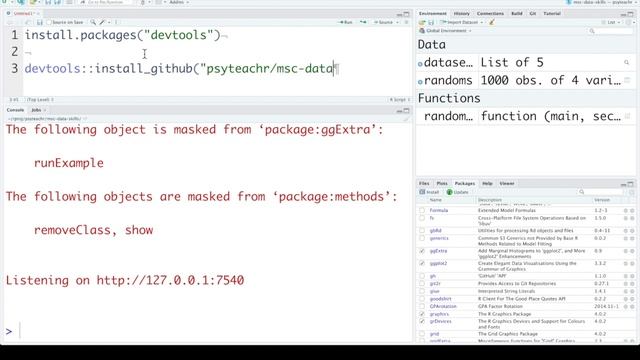Switch to the Tutorial tab

[x=552, y=14]
